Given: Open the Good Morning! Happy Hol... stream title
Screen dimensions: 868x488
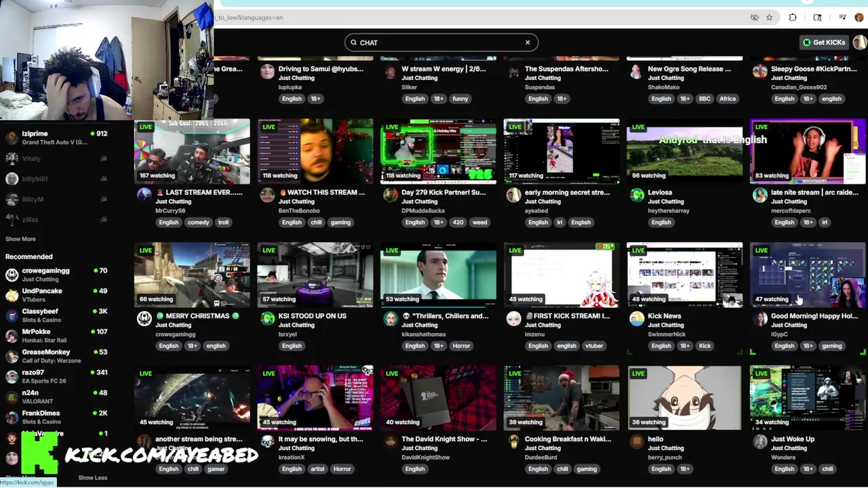Looking at the screenshot, I should [x=814, y=316].
